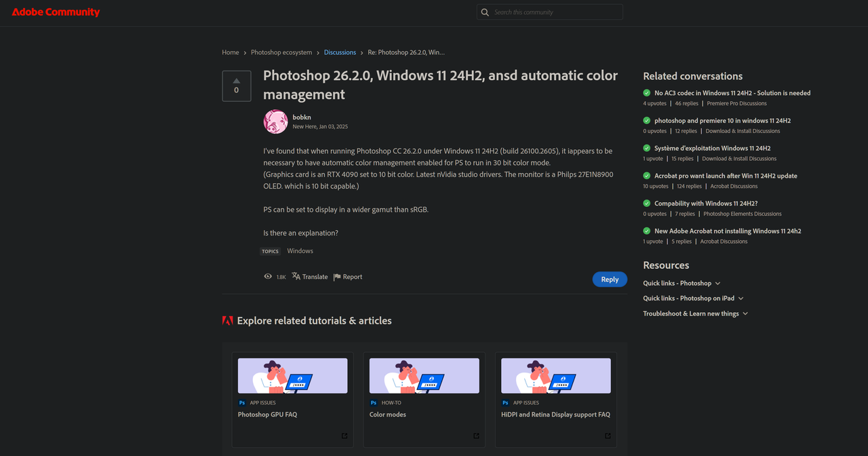Click the Report link
This screenshot has width=868, height=456.
[353, 277]
